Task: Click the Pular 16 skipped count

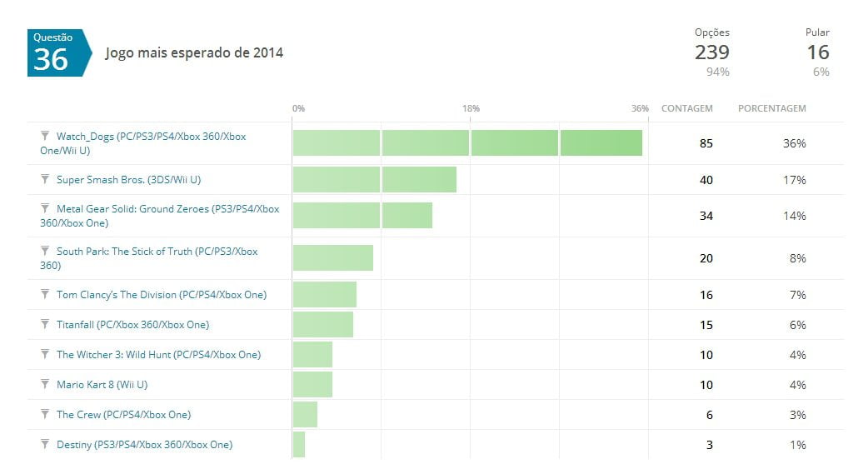Action: (x=817, y=52)
